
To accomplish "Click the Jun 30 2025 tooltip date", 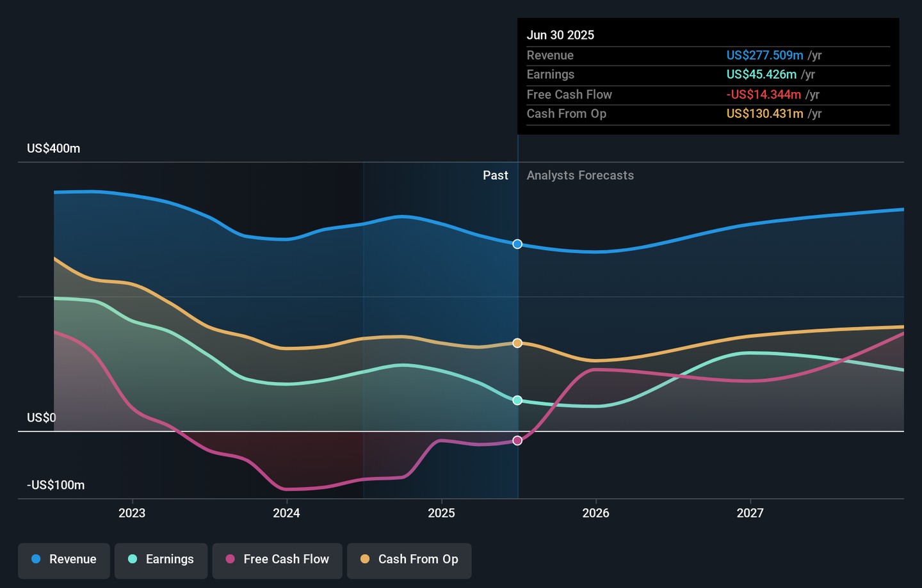I will point(560,35).
